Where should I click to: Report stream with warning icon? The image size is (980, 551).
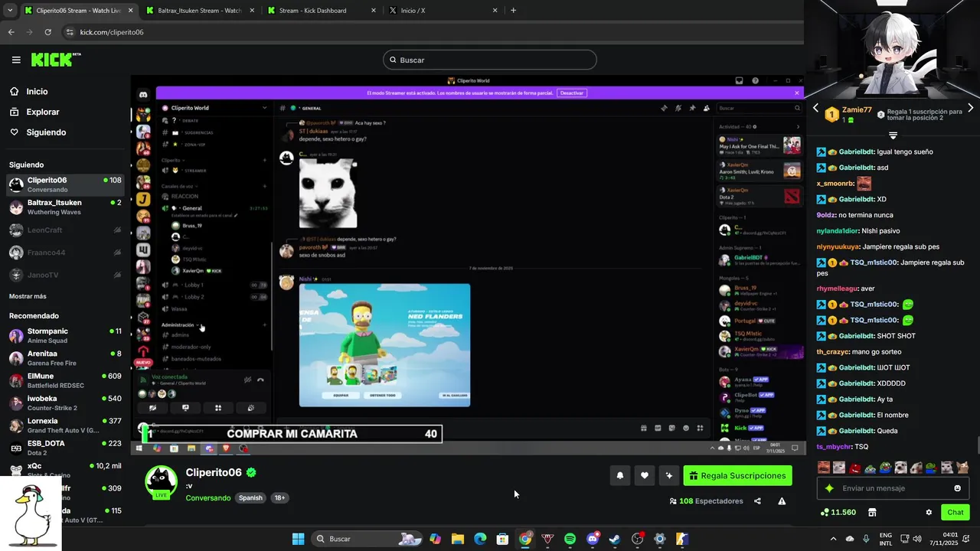(x=782, y=501)
